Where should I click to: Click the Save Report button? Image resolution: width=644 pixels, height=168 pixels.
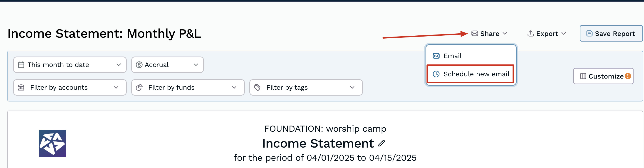tap(611, 34)
